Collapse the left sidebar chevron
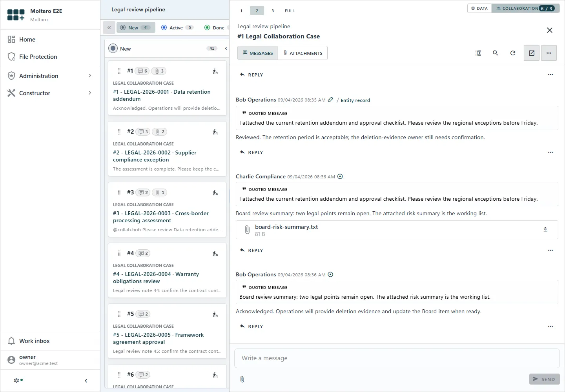The height and width of the screenshot is (392, 565). click(x=86, y=381)
